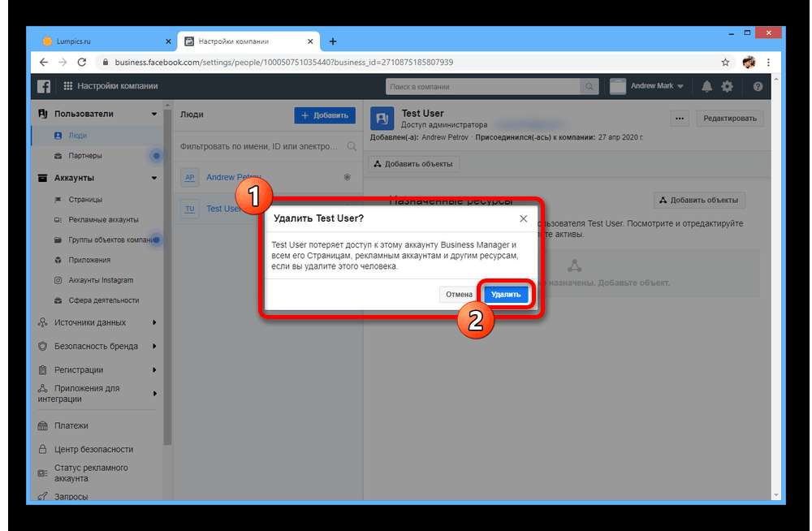Collapse the Пользователи section
The image size is (812, 531).
(x=154, y=114)
